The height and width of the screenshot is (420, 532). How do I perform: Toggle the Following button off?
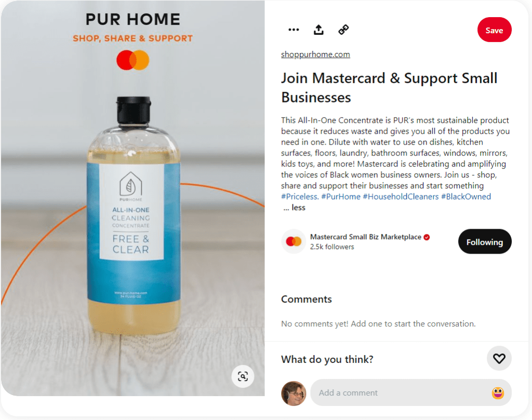(x=485, y=242)
